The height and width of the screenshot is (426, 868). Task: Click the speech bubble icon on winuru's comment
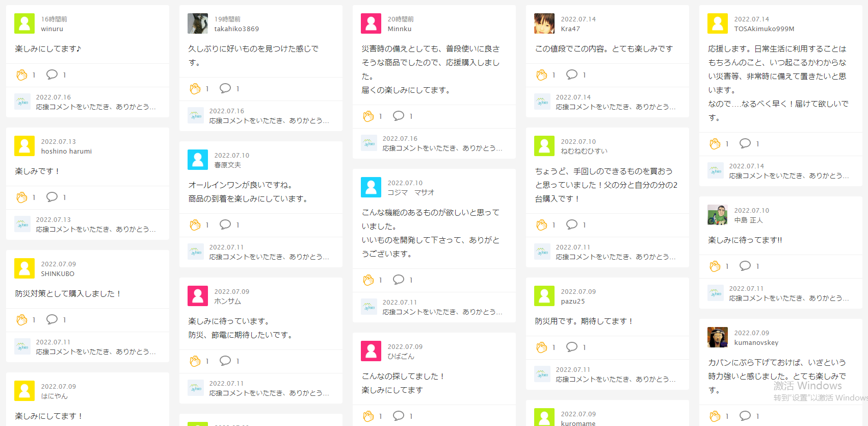(52, 74)
